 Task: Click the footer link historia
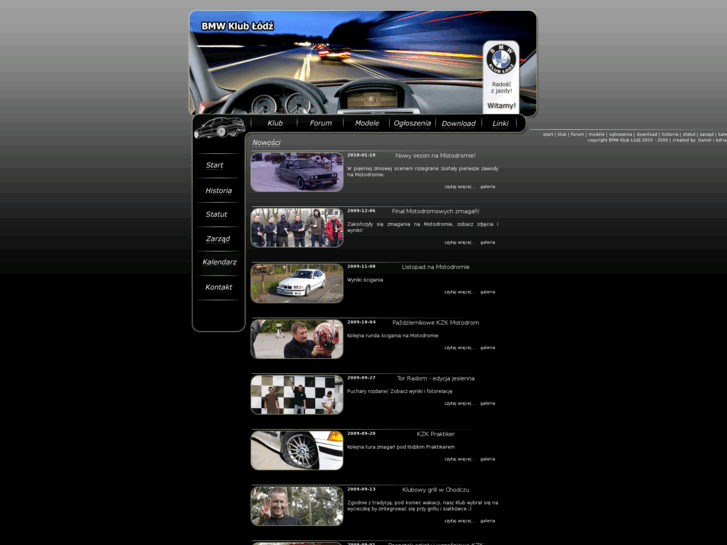(670, 135)
